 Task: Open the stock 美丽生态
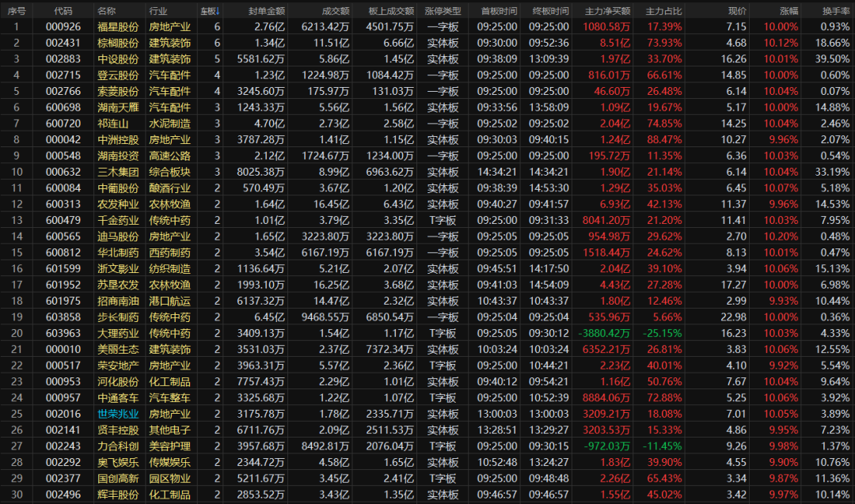[118, 349]
